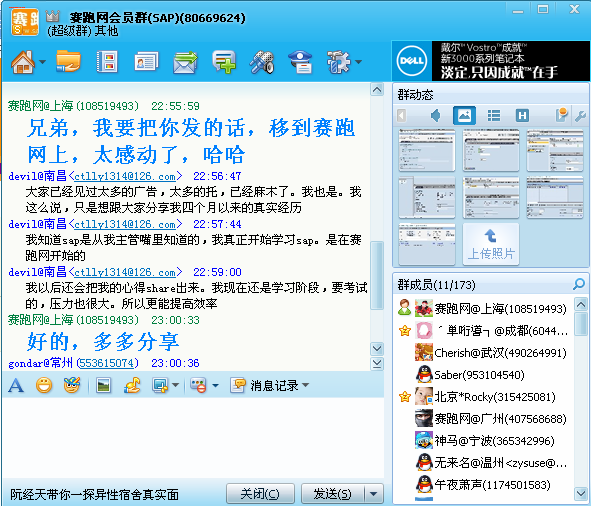Click the 发送(S) send button
Screen dimensions: 591x506
pos(332,493)
